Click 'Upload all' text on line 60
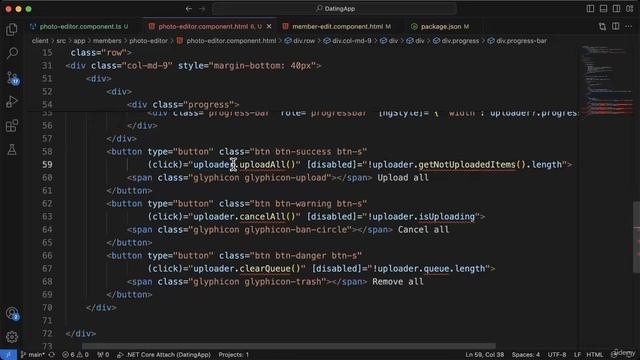Screen dimensions: 640x360 coord(403,178)
